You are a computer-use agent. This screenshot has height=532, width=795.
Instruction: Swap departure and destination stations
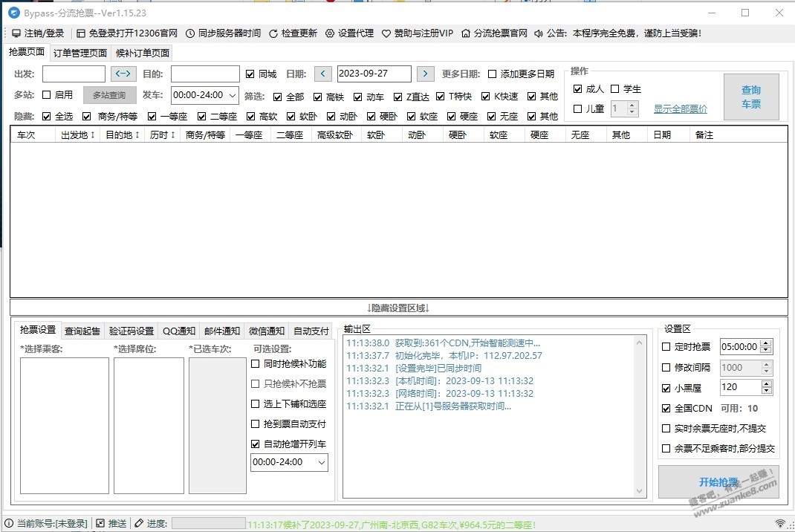click(123, 74)
